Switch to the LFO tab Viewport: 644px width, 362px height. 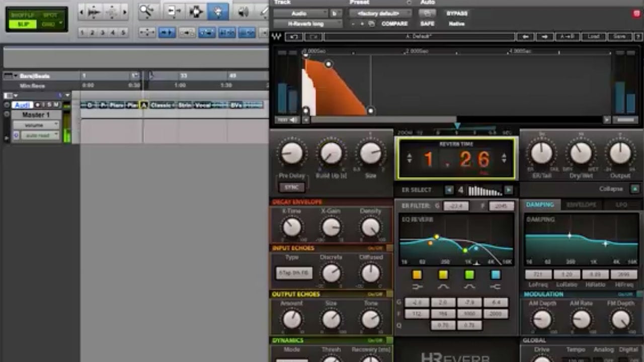pos(622,205)
